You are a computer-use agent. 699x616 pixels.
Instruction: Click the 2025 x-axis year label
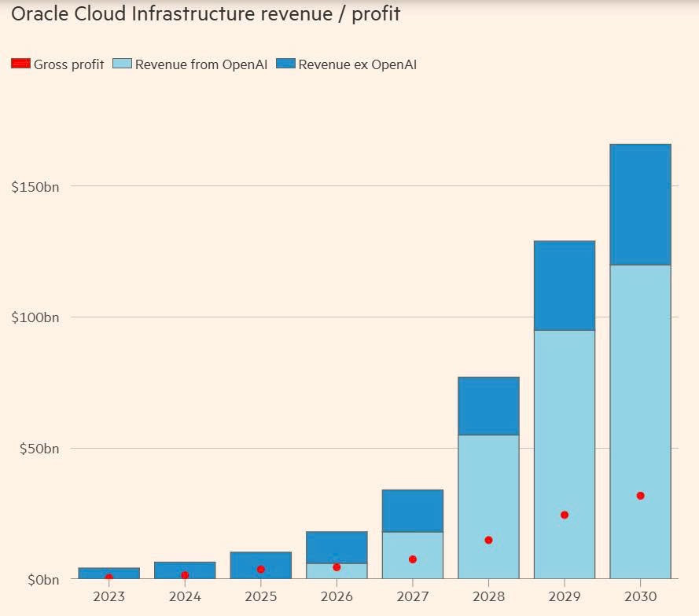261,596
